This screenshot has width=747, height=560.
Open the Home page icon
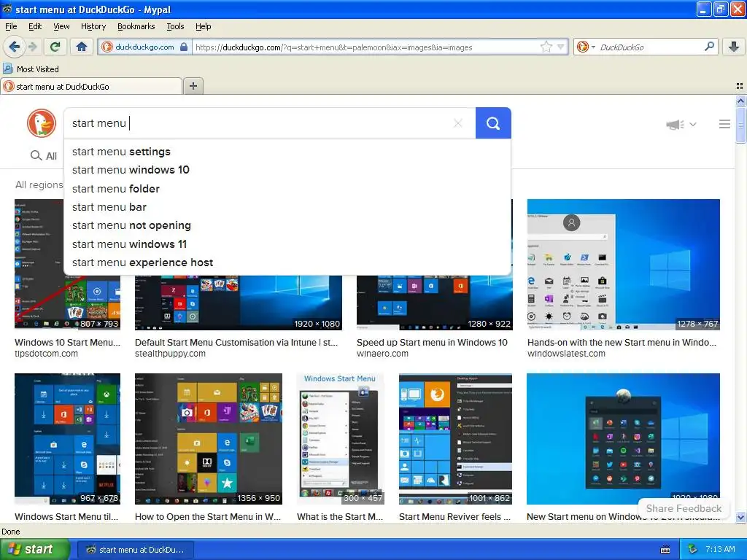[82, 47]
